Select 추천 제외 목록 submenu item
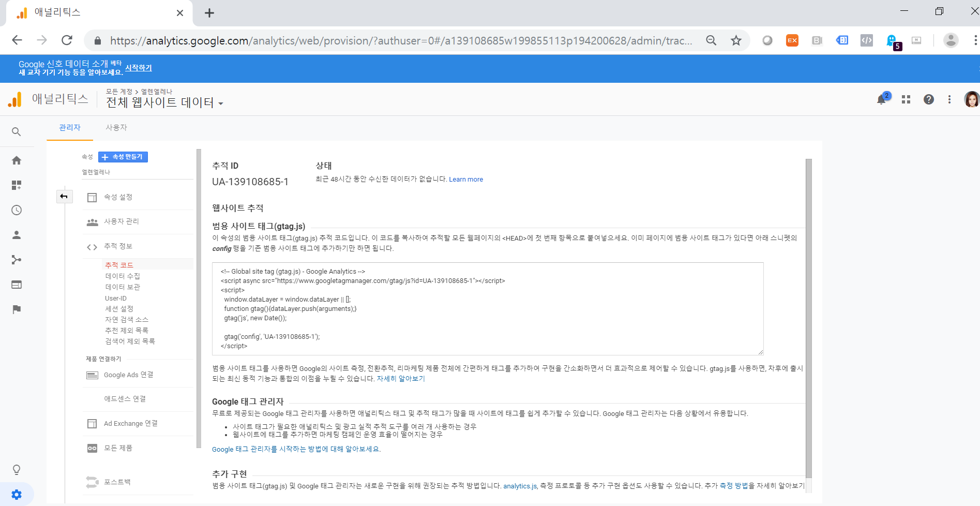Viewport: 980px width, 506px height. click(x=127, y=331)
